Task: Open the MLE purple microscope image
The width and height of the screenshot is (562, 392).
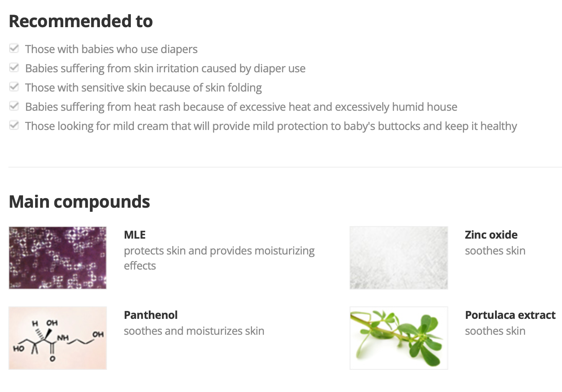Action: coord(58,258)
